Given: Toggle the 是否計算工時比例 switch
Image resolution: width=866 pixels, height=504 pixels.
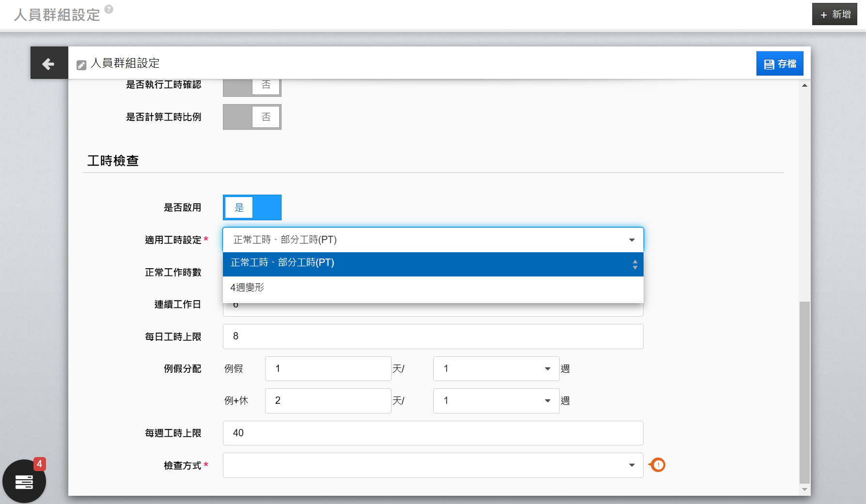Looking at the screenshot, I should pyautogui.click(x=252, y=117).
